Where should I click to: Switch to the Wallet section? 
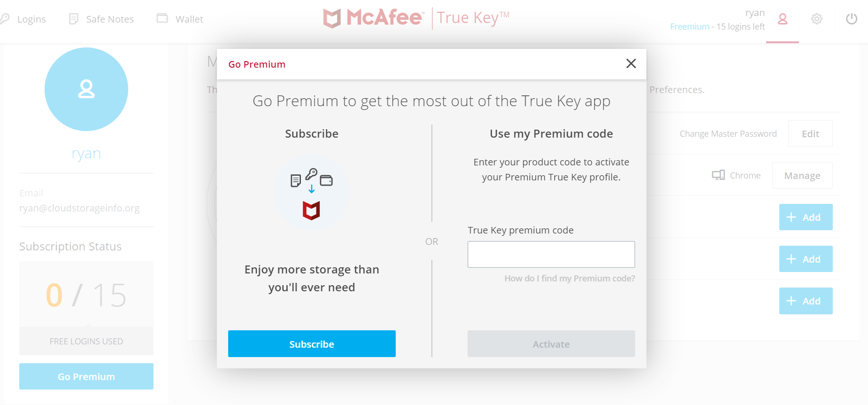189,18
